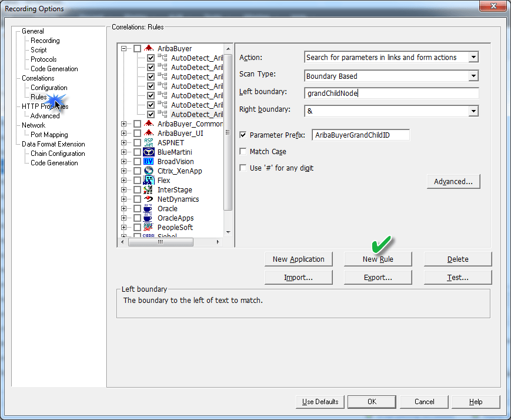Viewport: 511px width, 420px height.
Task: Click the horizontal scrollbar right arrow of rules tree
Action: pyautogui.click(x=218, y=242)
